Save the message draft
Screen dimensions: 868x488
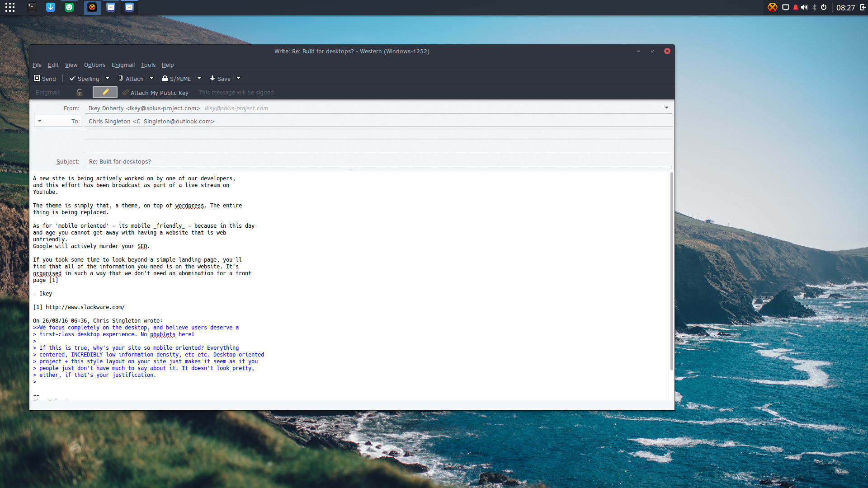point(220,79)
